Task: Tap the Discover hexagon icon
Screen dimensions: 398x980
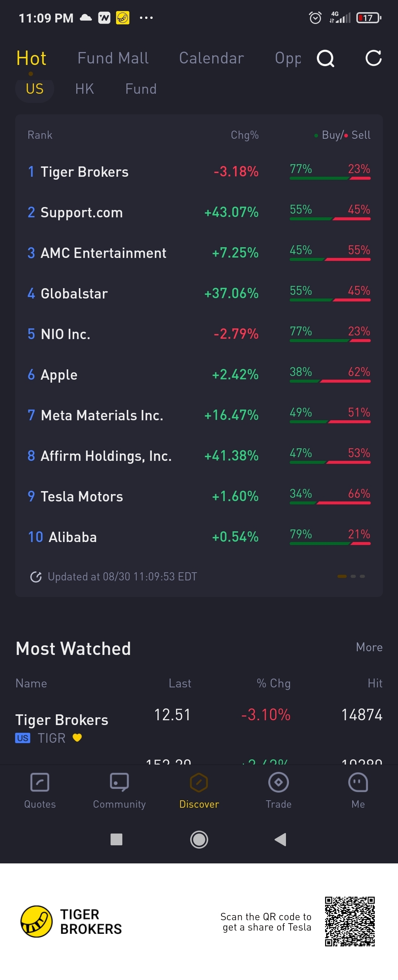Action: (x=199, y=782)
